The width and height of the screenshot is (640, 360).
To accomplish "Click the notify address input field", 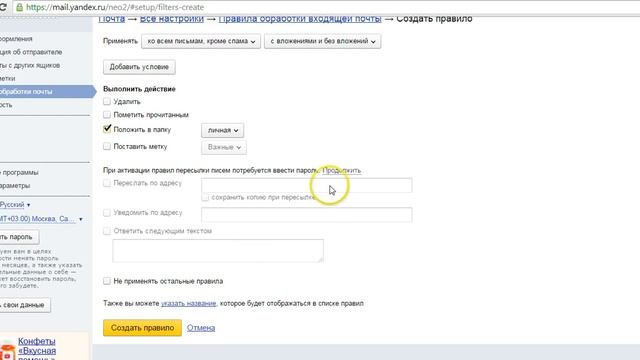I will [x=307, y=215].
